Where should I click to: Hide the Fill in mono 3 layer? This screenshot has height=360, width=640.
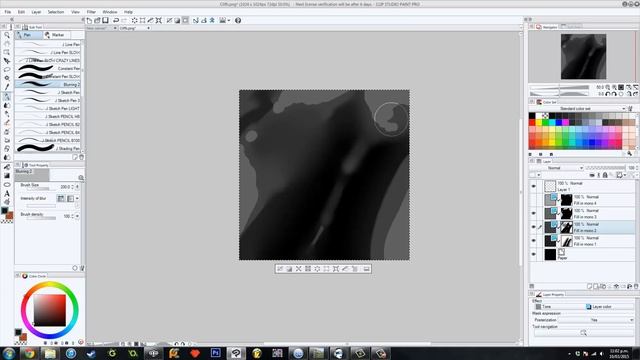533,213
